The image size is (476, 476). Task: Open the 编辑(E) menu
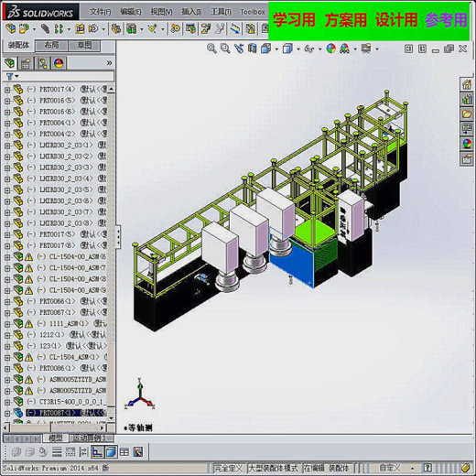click(131, 12)
